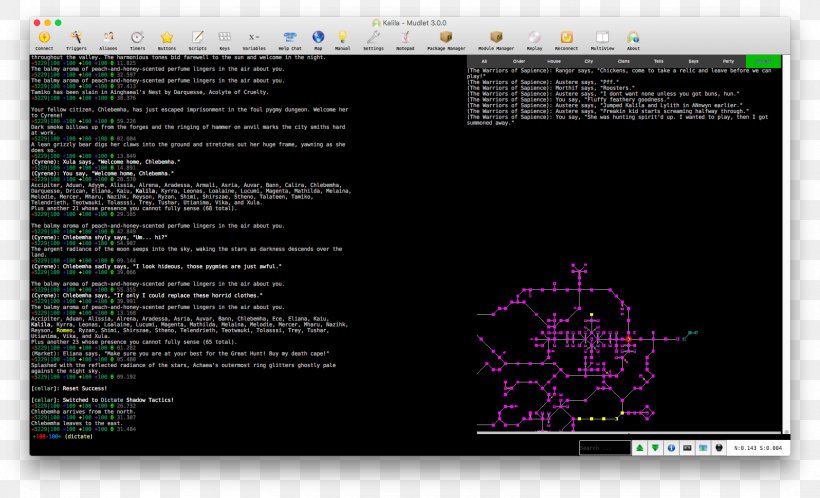Click "Chlebemha arrives from the north." line
This screenshot has height=498, width=820.
85,412
